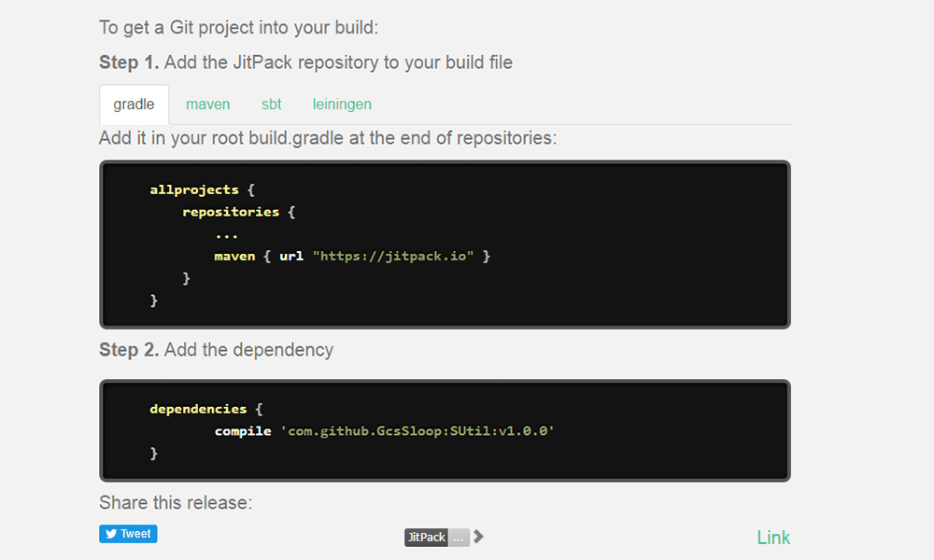Image resolution: width=934 pixels, height=560 pixels.
Task: Switch to the maven tab
Action: (207, 105)
